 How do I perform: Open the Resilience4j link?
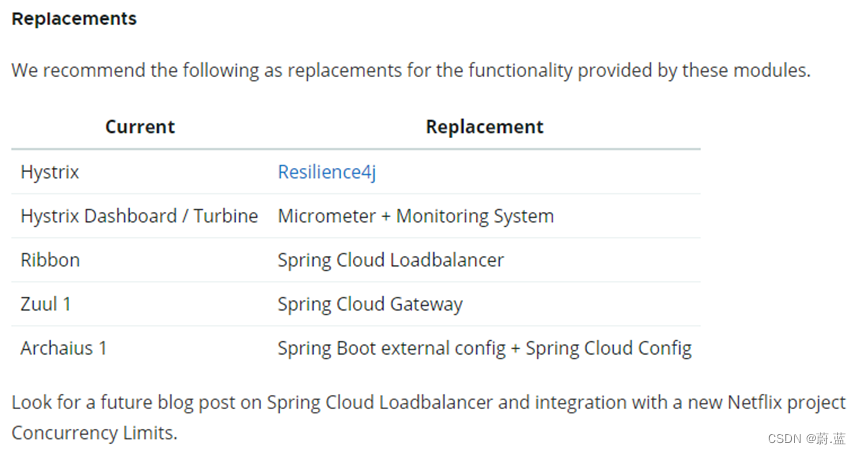tap(326, 172)
